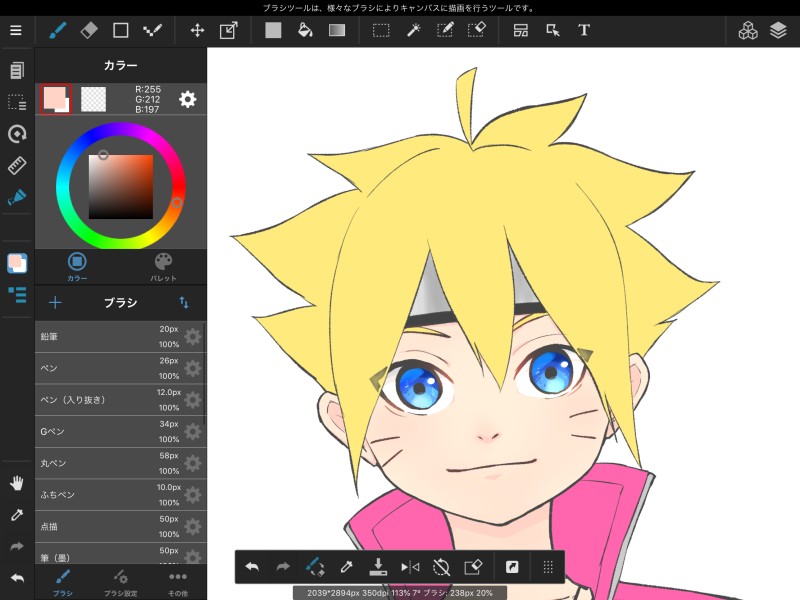
Task: Open settings gear for 丸ペン brush
Action: point(193,463)
